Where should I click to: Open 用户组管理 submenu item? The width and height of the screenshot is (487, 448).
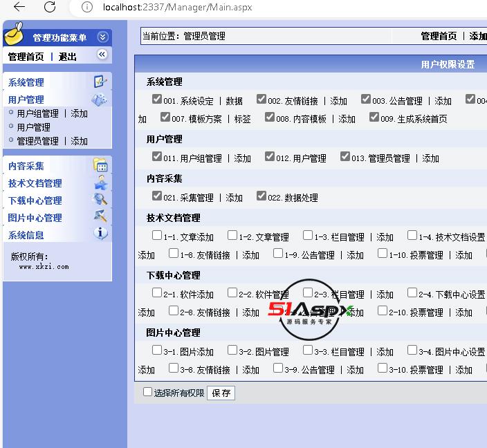[x=37, y=113]
